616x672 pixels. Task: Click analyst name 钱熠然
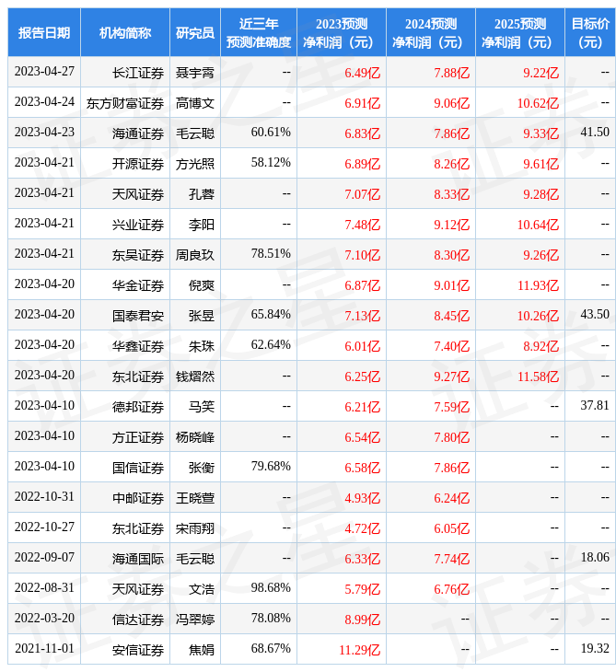(195, 377)
